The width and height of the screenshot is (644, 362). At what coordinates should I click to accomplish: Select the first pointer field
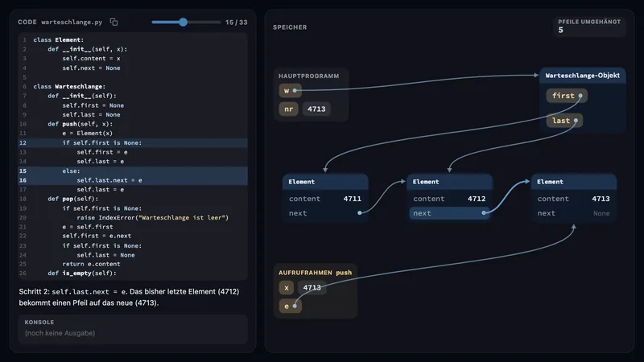[x=567, y=96]
